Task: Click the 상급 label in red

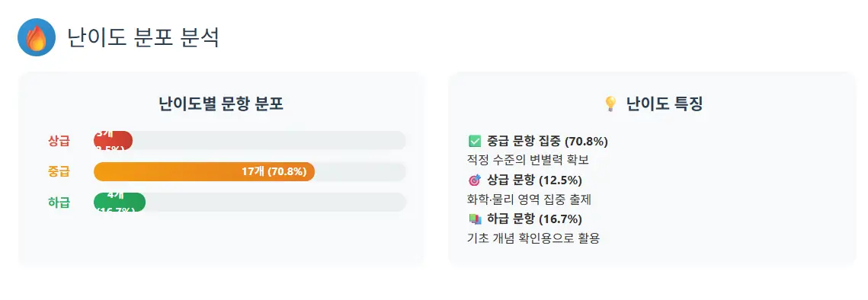Action: coord(59,141)
